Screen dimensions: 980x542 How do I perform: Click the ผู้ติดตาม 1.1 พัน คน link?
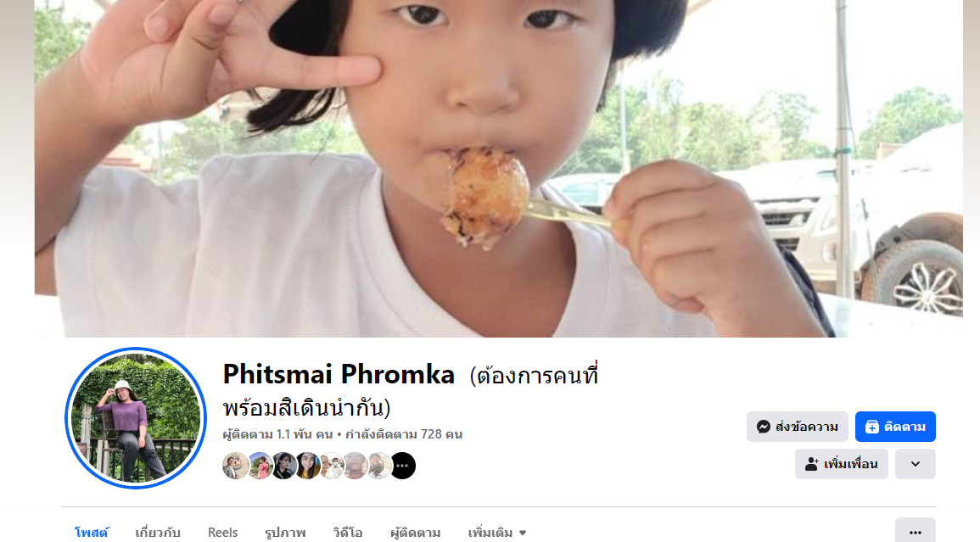click(x=277, y=433)
